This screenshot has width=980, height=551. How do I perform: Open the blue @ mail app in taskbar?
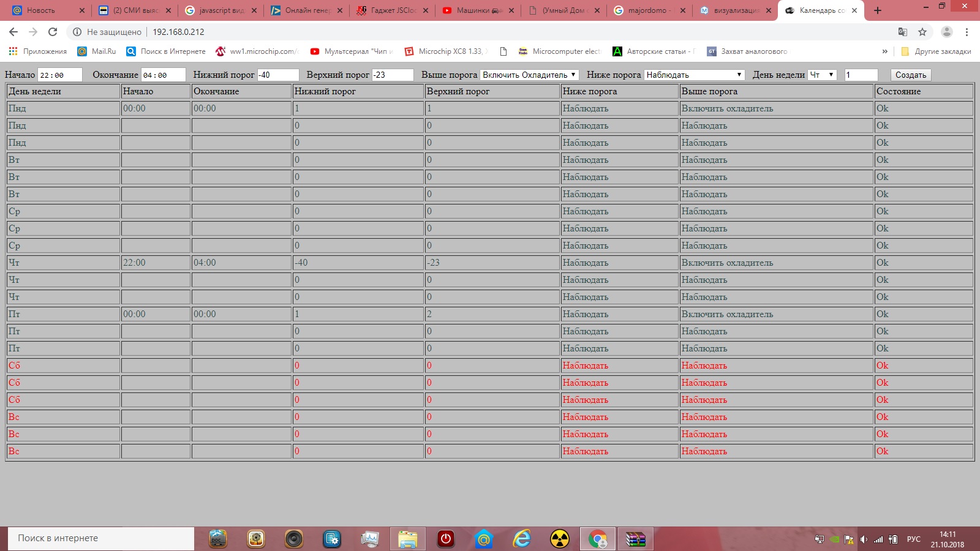[484, 539]
